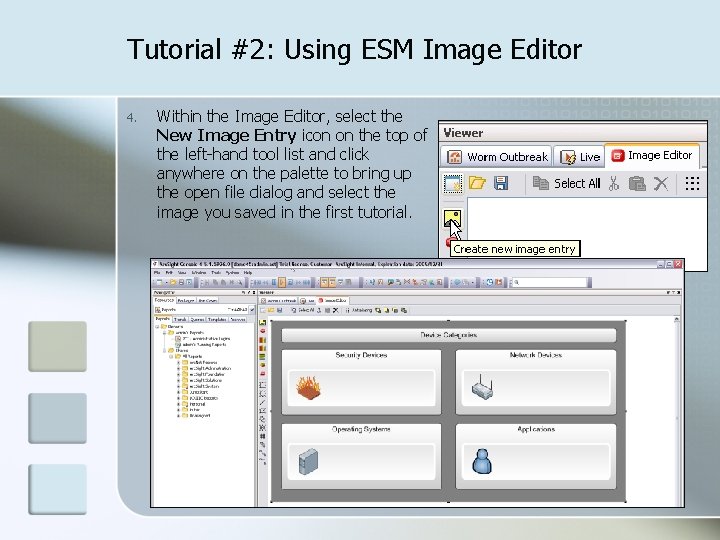Switch to the Archives sub-tab in the Navigator

(x=238, y=320)
